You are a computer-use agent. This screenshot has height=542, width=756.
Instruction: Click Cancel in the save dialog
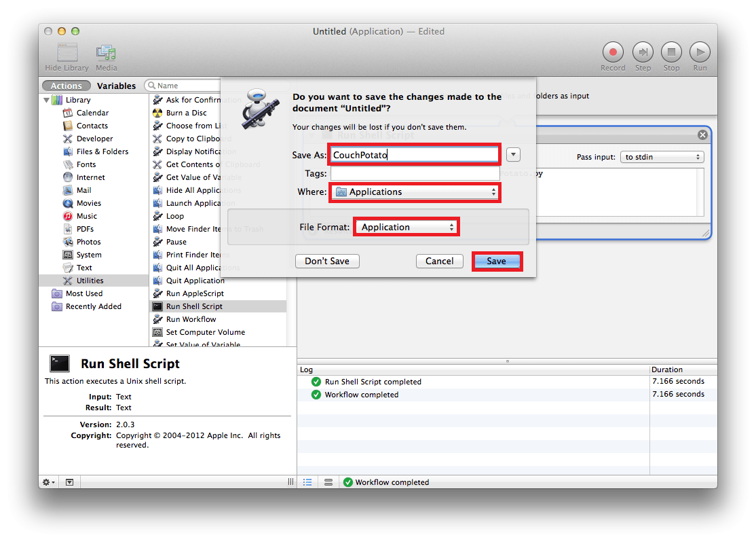coord(439,261)
